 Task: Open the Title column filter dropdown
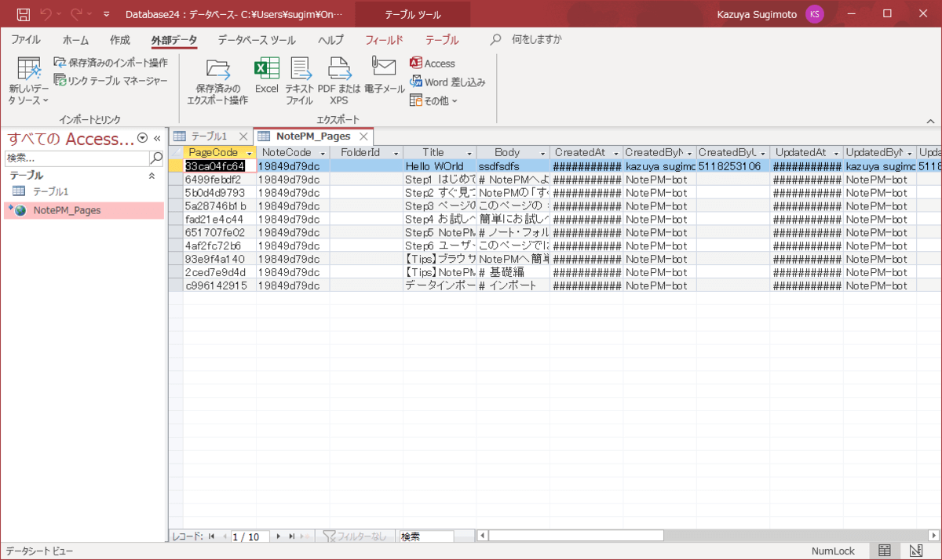[x=469, y=153]
